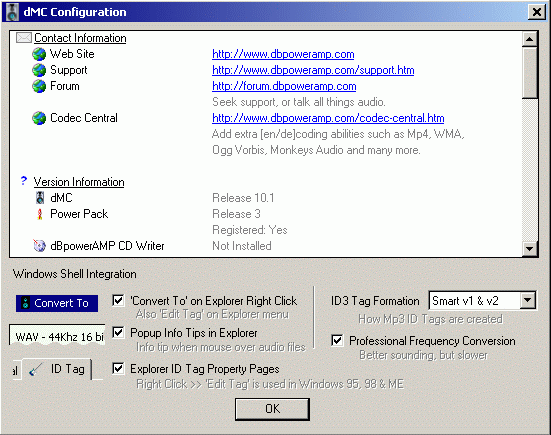551x435 pixels.
Task: Click the globe icon beside Web Site
Action: pyautogui.click(x=39, y=54)
